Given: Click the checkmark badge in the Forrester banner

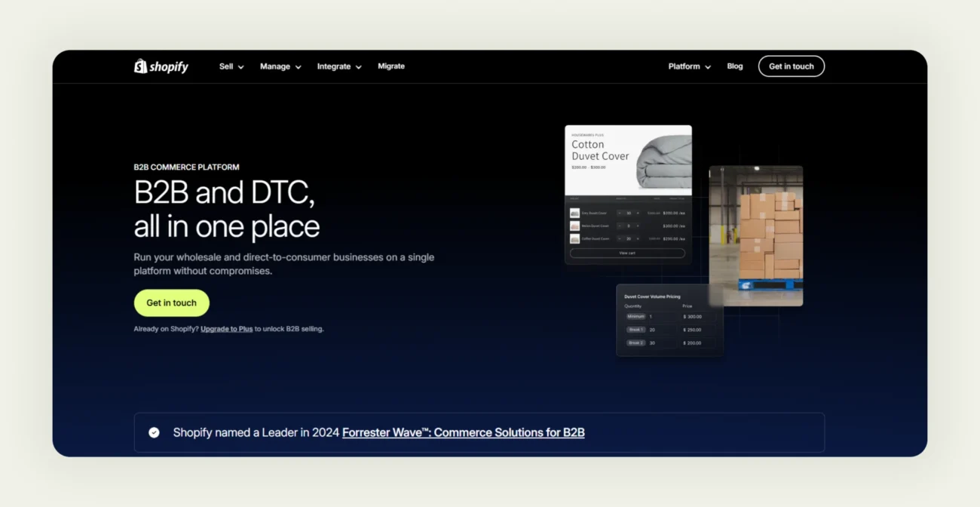Looking at the screenshot, I should 154,432.
